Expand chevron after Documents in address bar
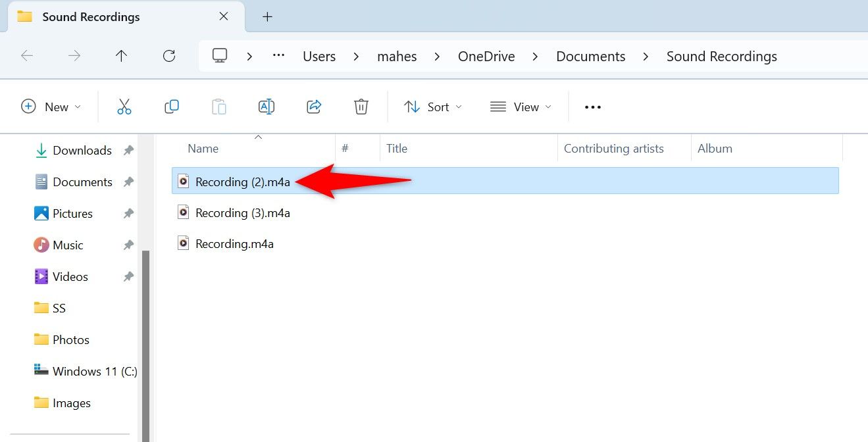Screen dimensions: 868x442 click(x=646, y=57)
